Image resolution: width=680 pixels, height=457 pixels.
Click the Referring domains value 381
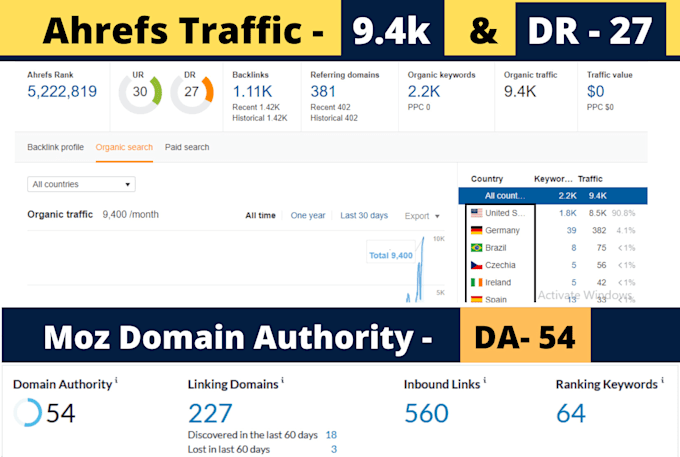point(323,91)
